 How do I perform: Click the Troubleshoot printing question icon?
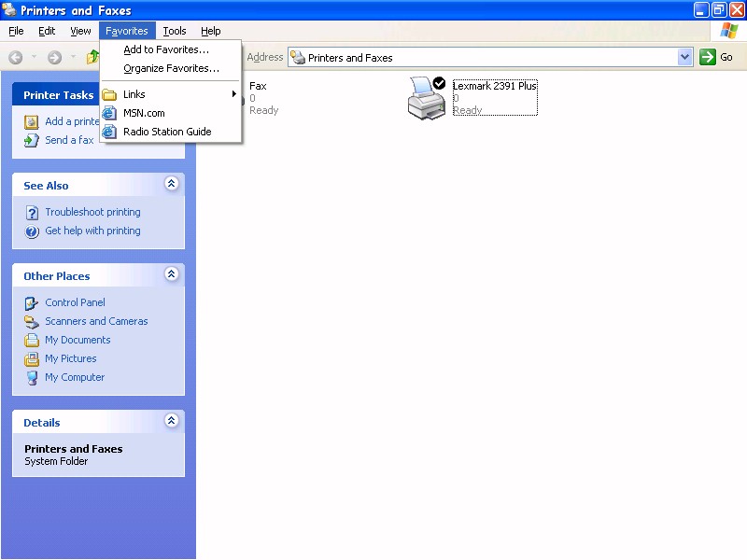point(32,213)
